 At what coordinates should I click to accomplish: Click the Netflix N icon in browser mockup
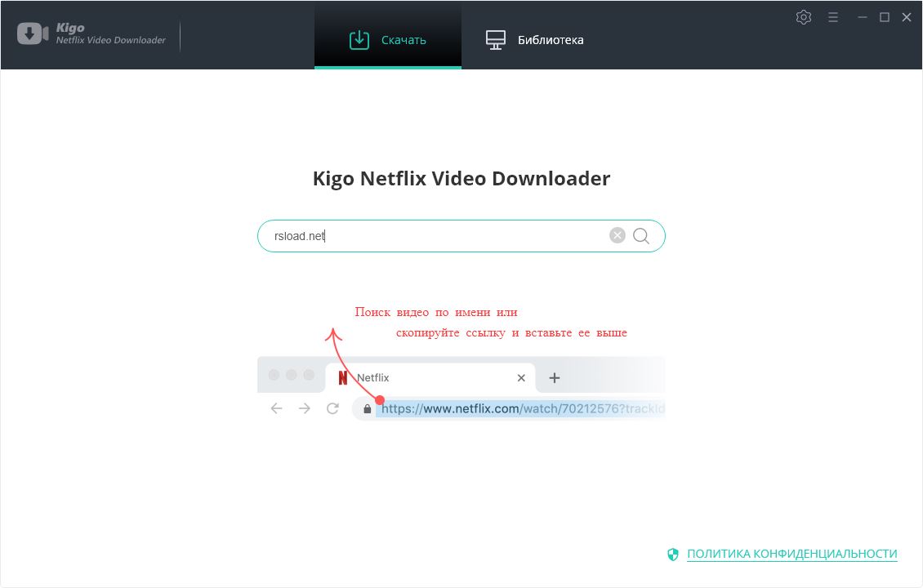(x=343, y=377)
